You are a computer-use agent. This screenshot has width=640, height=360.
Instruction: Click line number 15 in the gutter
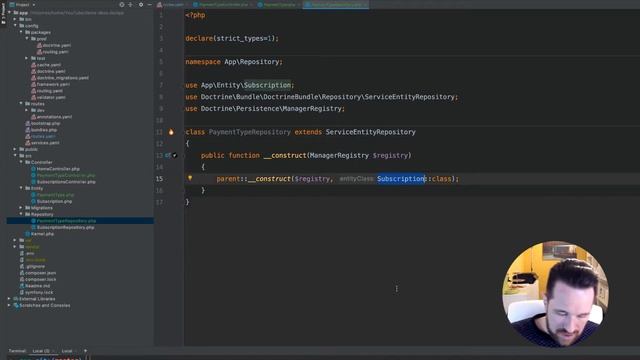point(159,179)
